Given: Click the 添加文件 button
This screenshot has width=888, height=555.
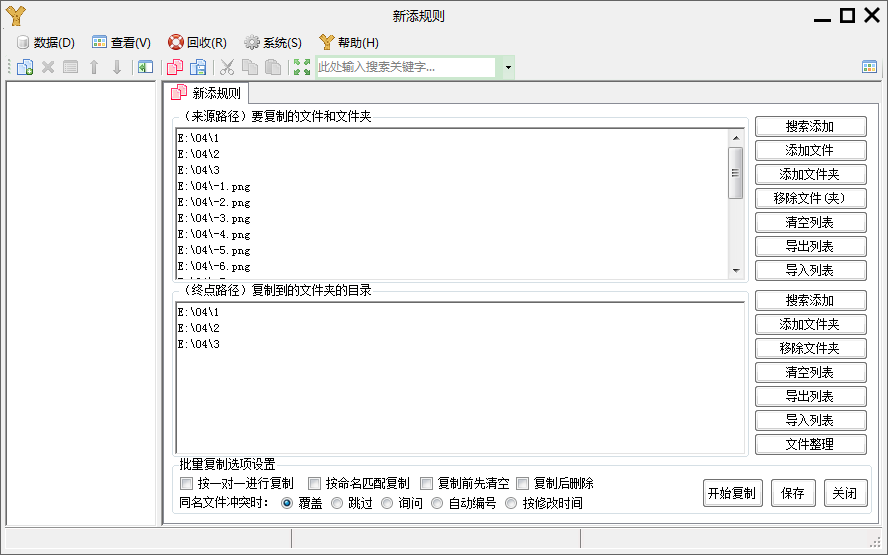Looking at the screenshot, I should tap(810, 151).
